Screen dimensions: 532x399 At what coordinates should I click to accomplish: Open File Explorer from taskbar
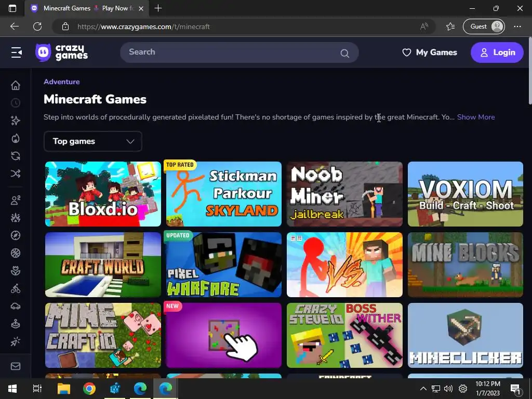coord(63,389)
